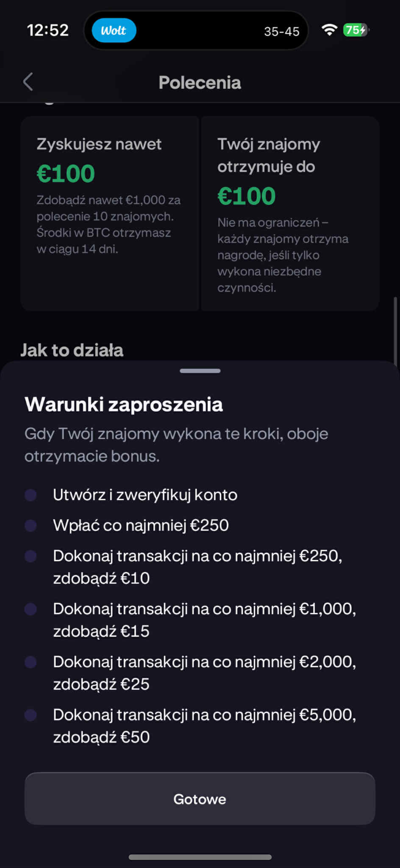The image size is (400, 868).
Task: Tap bullet beside 'Utwórz i zweryfikuj konto'
Action: [31, 495]
